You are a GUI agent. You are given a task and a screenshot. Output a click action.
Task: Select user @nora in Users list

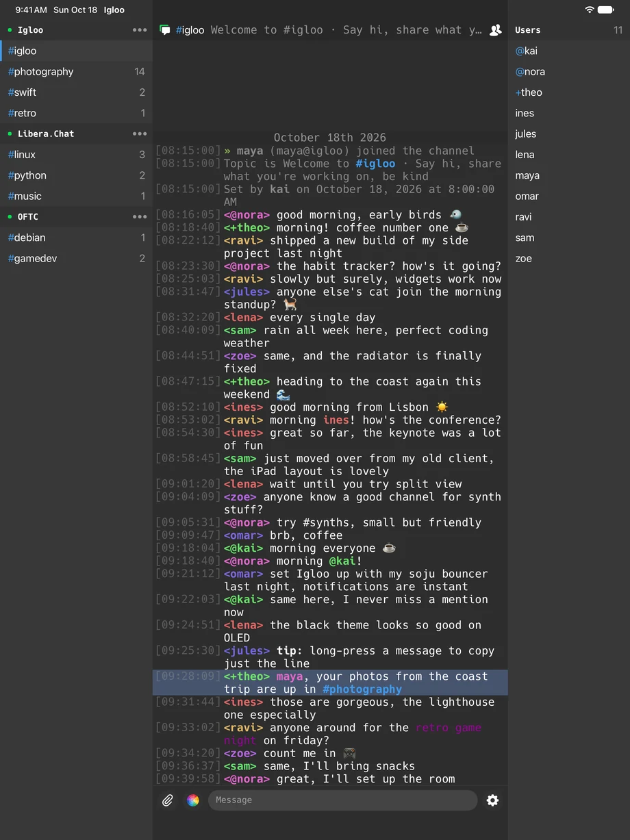569,71
